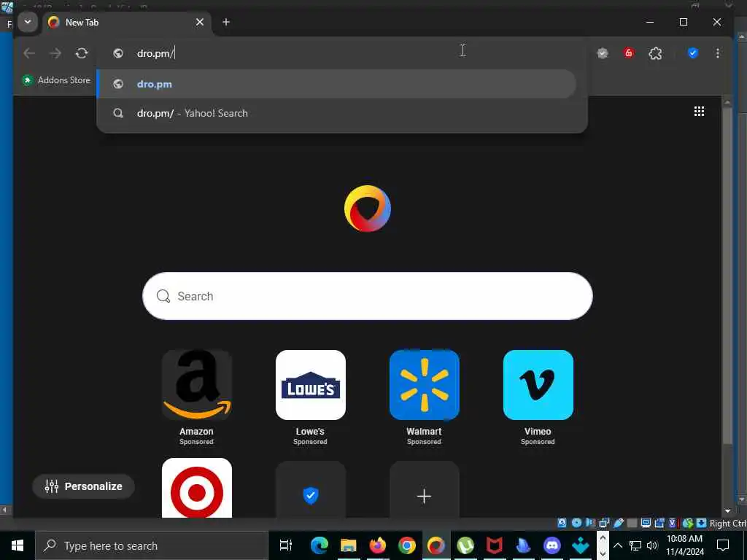Image resolution: width=747 pixels, height=560 pixels.
Task: Open Task View on the taskbar
Action: [x=286, y=545]
